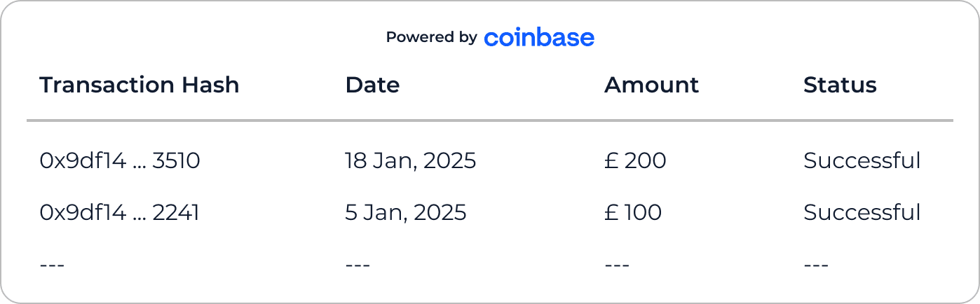Select the Status column header
The width and height of the screenshot is (980, 304).
[840, 85]
